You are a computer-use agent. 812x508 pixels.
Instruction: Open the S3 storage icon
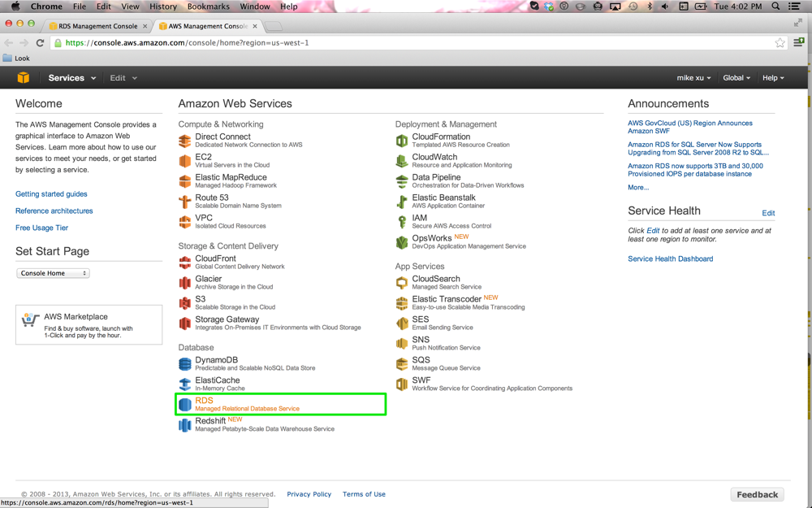(x=185, y=303)
